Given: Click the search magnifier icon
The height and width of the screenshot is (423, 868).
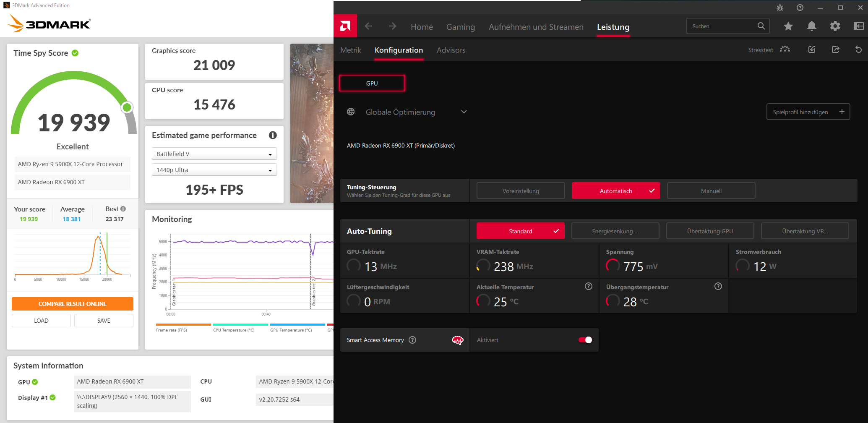Looking at the screenshot, I should pyautogui.click(x=761, y=26).
